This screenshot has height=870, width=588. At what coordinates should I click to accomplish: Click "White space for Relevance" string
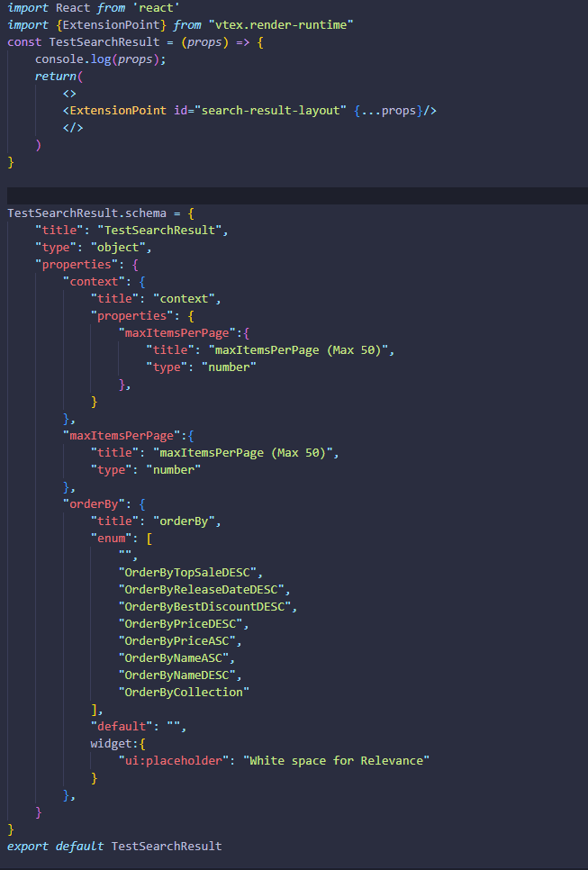coord(336,761)
